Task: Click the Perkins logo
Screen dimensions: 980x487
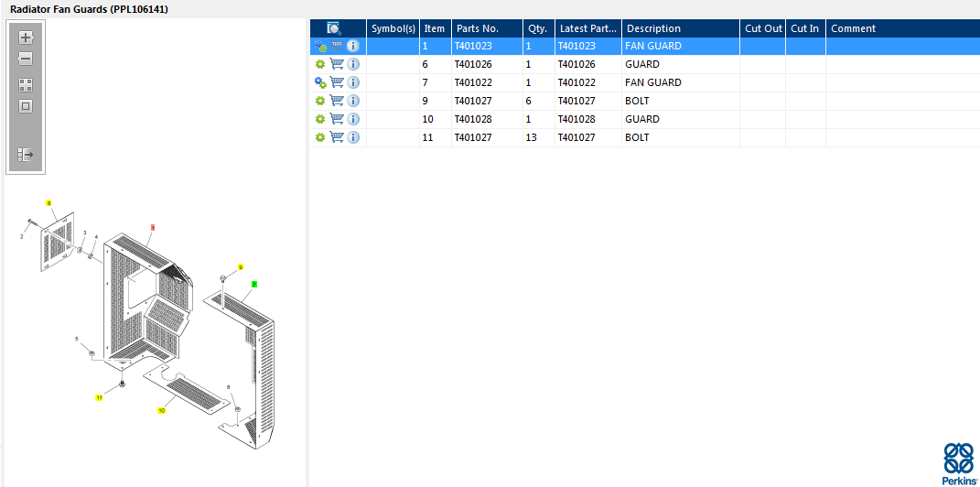Action: point(959,464)
